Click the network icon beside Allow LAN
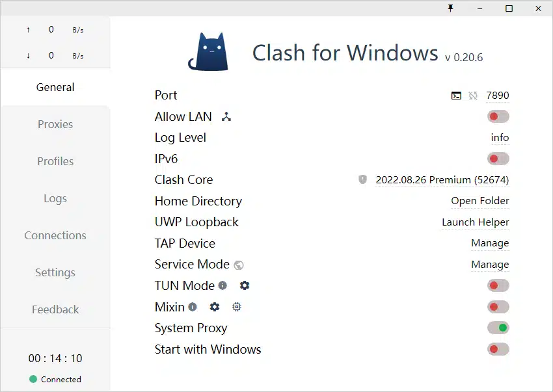553x392 pixels. pos(226,117)
